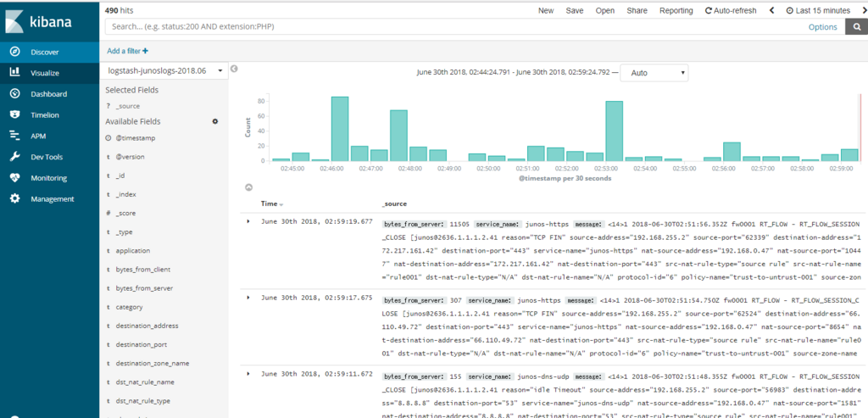Click the tallest histogram bar at 02:46:00
Image resolution: width=868 pixels, height=418 pixels.
pyautogui.click(x=339, y=128)
